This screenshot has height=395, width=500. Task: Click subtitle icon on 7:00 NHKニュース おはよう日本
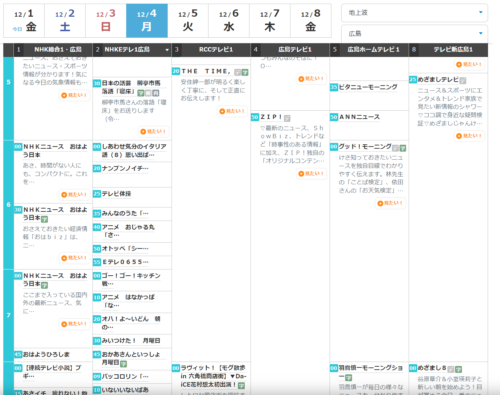click(x=45, y=285)
